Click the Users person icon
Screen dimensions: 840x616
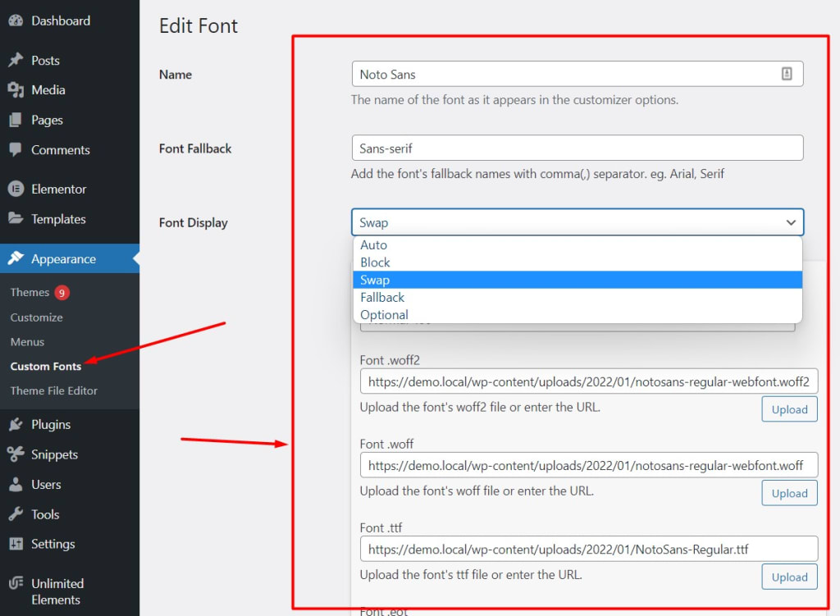(x=16, y=484)
